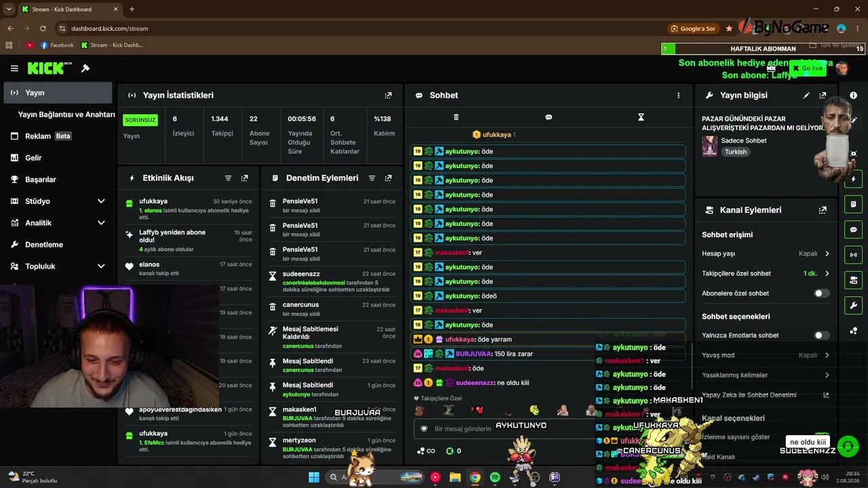Open the weather widget showing 22°C
868x488 pixels.
tap(31, 477)
